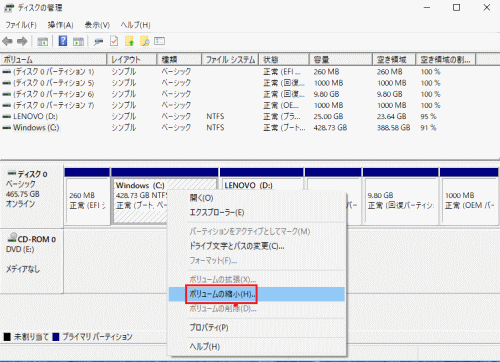The height and width of the screenshot is (362, 500).
Task: Click the black 未割り当て legend swatch
Action: pos(7,337)
